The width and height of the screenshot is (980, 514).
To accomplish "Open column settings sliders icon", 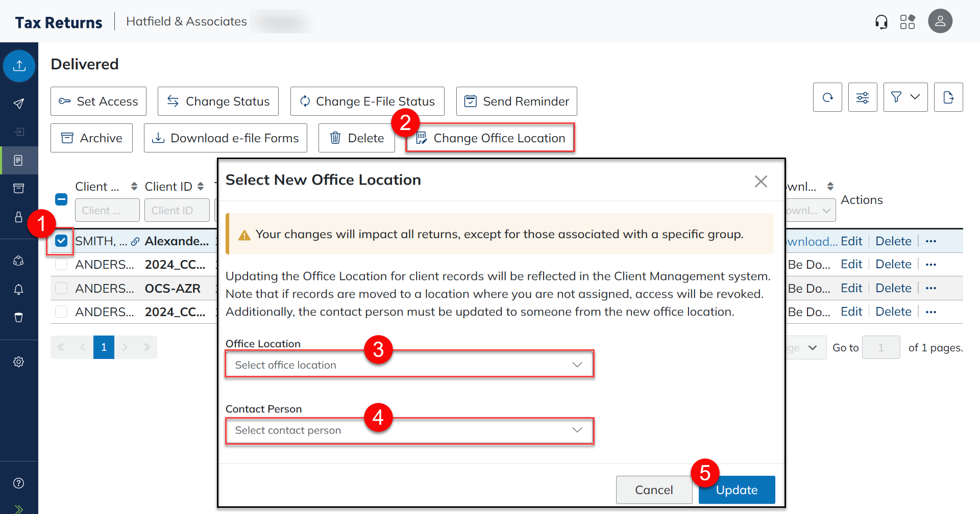I will pos(862,97).
